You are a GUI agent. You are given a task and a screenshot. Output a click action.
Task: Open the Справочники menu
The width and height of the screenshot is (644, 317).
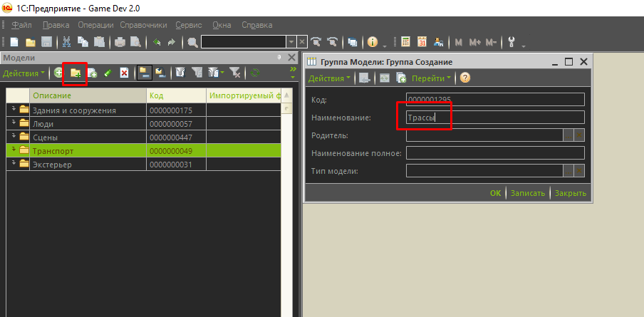tap(143, 25)
